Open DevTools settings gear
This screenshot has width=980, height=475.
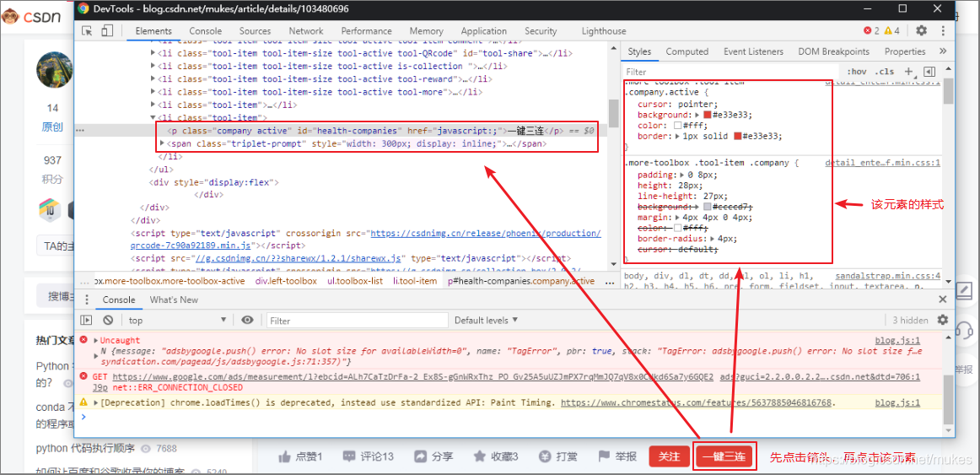[921, 30]
